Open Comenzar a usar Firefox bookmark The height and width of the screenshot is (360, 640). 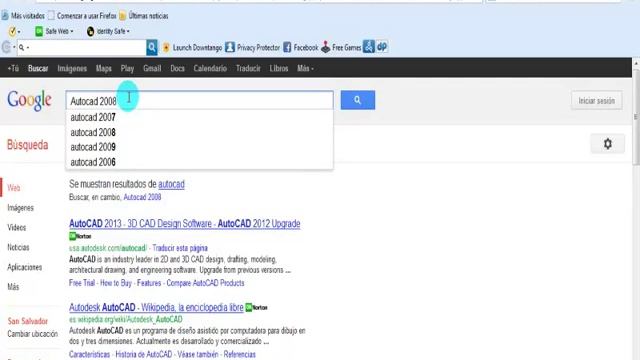[82, 16]
